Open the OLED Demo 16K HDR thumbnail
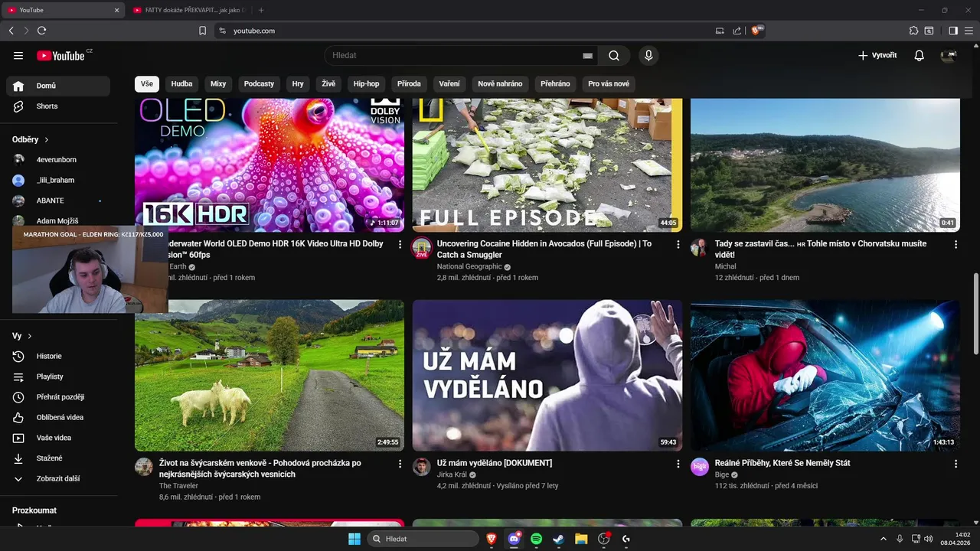 point(269,165)
